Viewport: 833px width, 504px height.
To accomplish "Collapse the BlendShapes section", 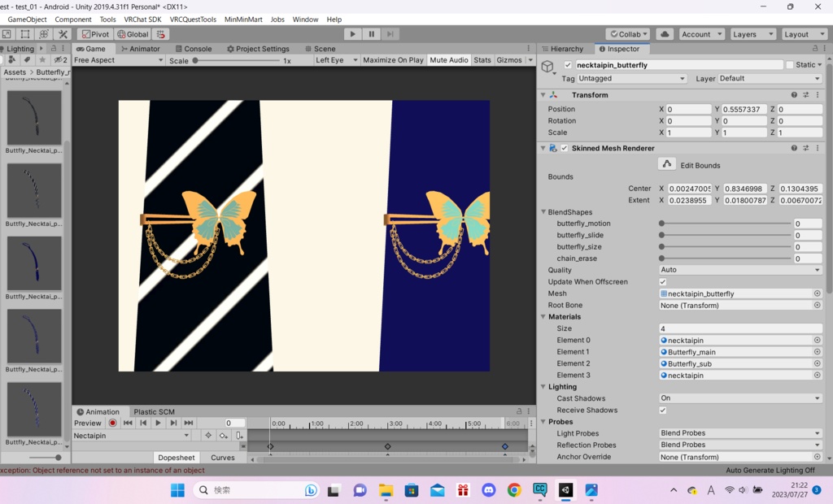I will [544, 212].
